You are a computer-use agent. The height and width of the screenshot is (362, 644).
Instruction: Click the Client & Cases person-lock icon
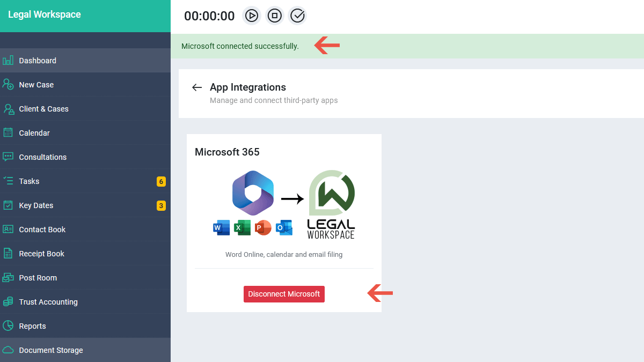[8, 109]
